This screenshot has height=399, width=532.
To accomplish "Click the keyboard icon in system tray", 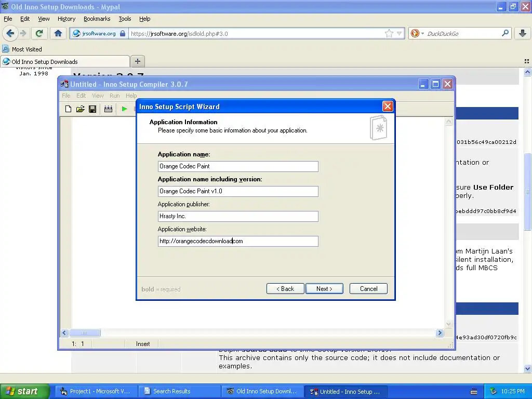I will (474, 392).
